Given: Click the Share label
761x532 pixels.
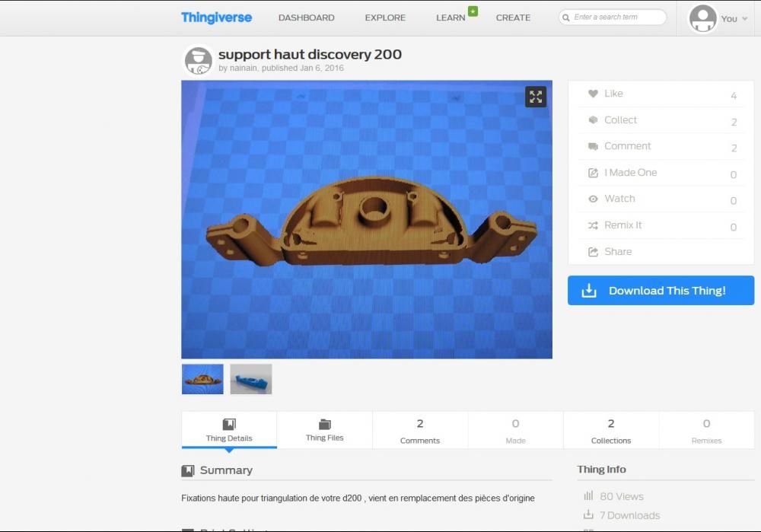Looking at the screenshot, I should click(618, 251).
